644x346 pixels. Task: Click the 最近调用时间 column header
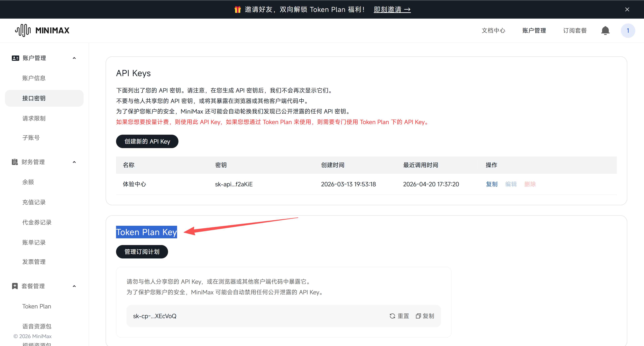420,165
